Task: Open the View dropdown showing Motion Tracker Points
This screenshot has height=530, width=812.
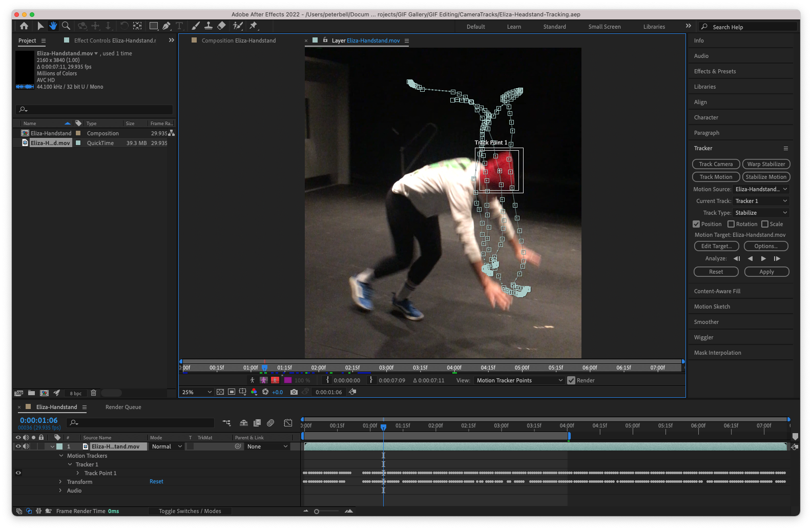Action: click(519, 380)
